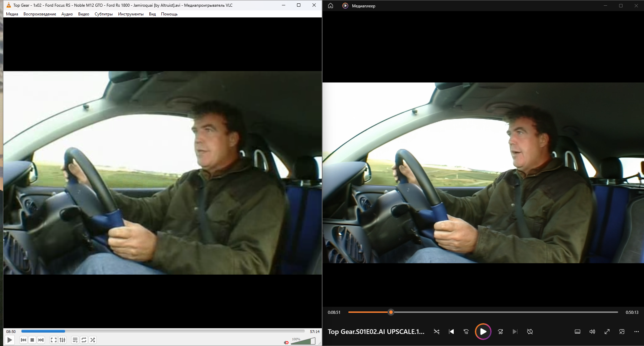Viewport: 644px width, 346px height.
Task: Adjust the VLC volume slider
Action: tap(303, 341)
